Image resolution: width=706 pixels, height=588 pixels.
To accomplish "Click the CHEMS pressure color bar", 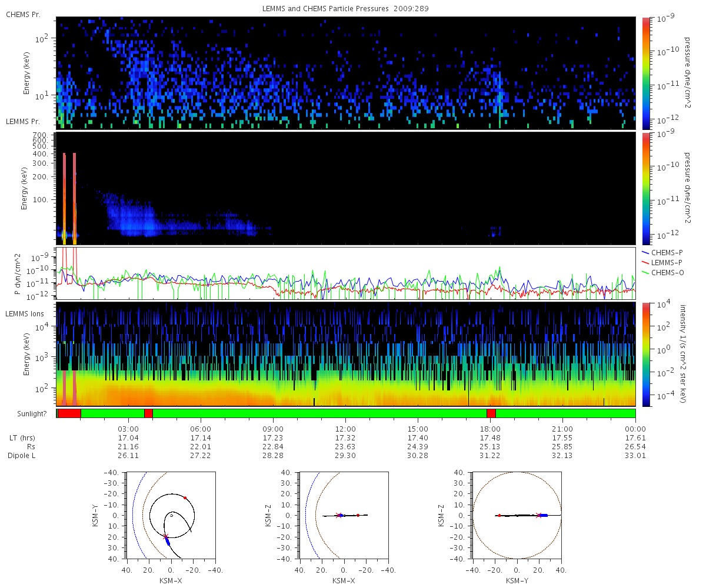I will (646, 72).
